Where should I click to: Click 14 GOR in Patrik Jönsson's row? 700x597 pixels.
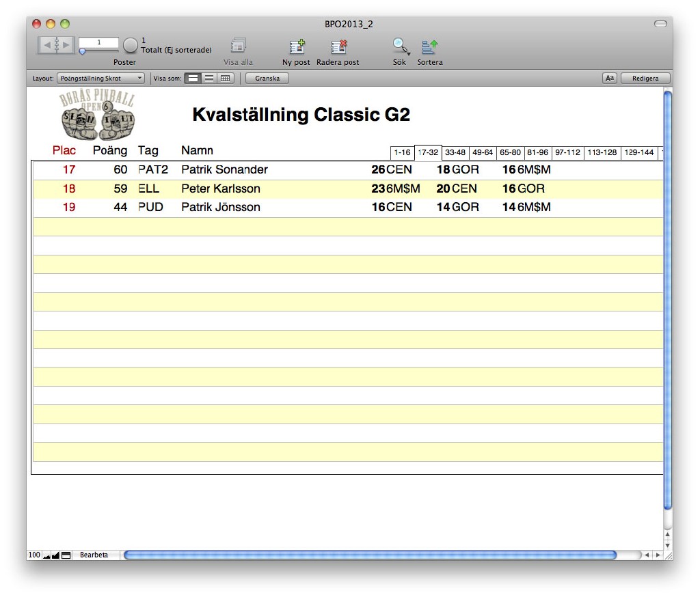(457, 207)
